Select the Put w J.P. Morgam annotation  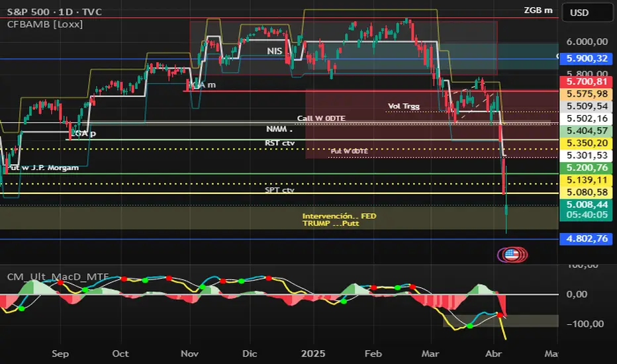43,168
